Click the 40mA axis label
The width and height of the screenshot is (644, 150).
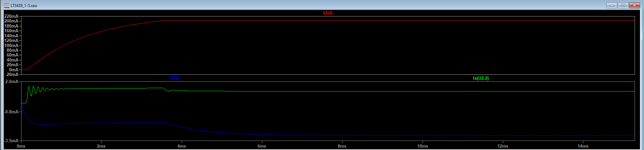click(x=12, y=60)
